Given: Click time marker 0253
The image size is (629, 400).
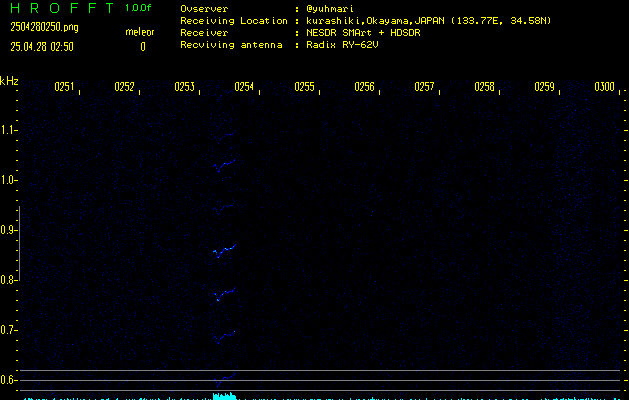Looking at the screenshot, I should coord(185,87).
